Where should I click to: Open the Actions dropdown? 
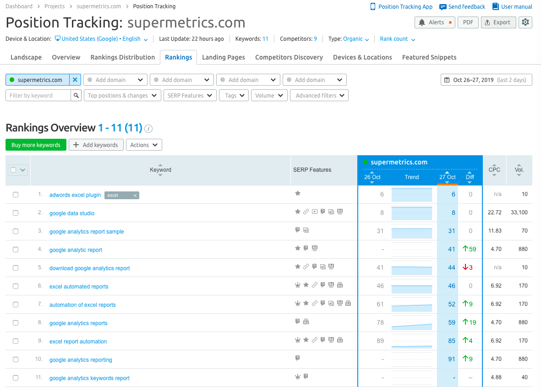coord(144,145)
